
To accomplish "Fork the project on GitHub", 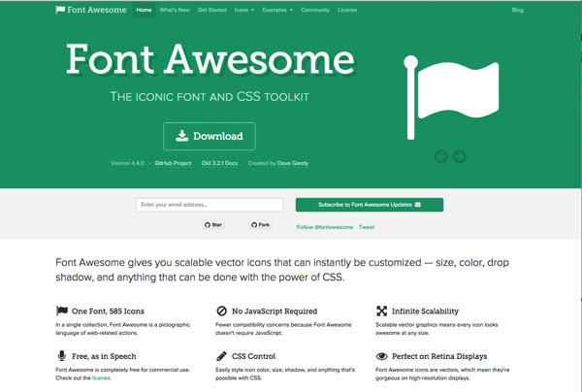I will point(261,224).
